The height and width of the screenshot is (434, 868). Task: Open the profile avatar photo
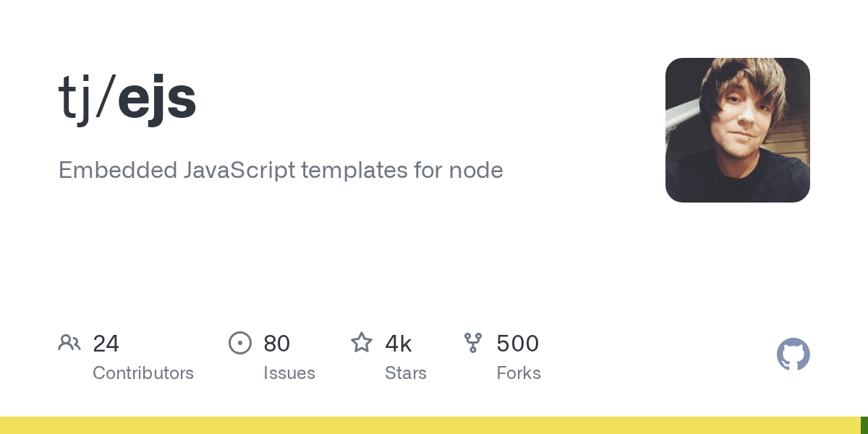point(737,130)
